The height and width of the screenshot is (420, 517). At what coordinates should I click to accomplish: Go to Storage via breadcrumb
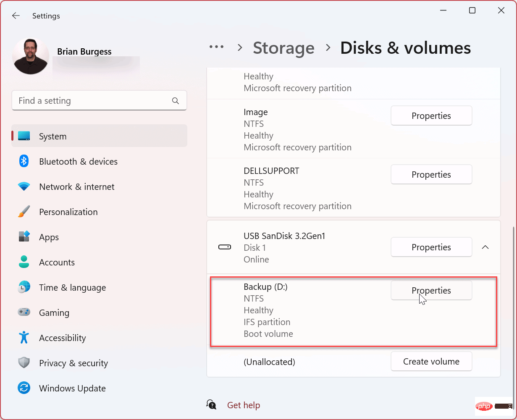283,48
